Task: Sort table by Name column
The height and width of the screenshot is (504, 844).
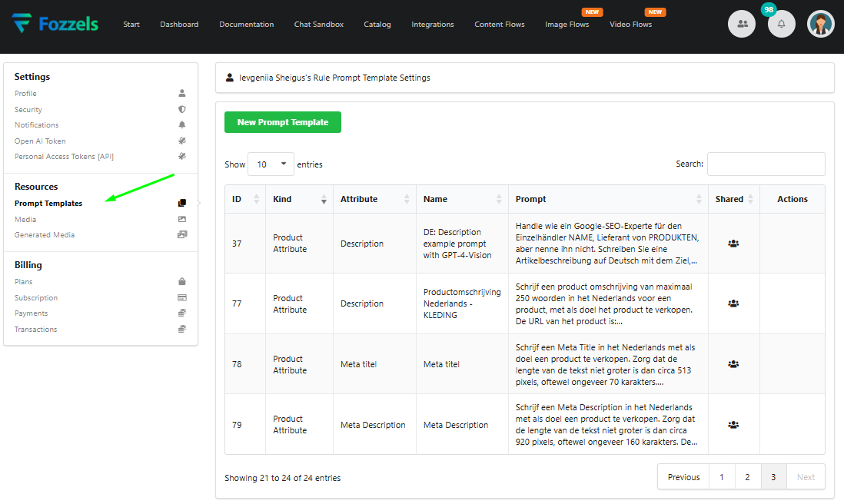Action: coord(463,199)
